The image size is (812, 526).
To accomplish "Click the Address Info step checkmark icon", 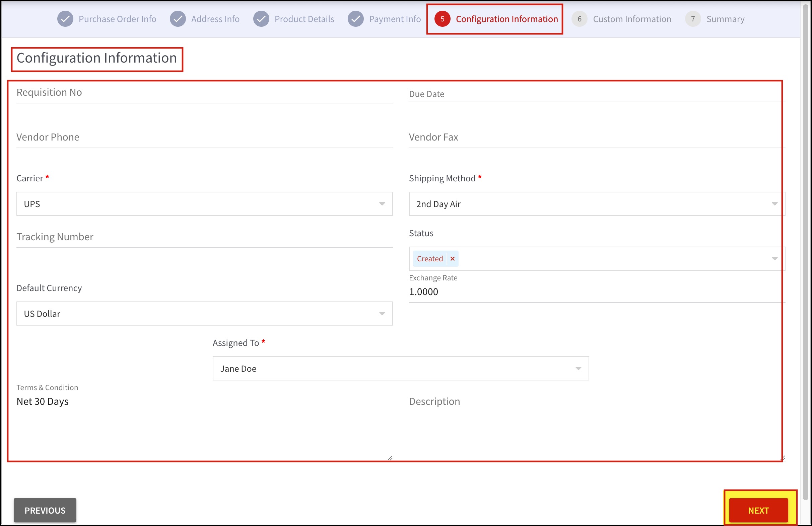I will (x=178, y=19).
